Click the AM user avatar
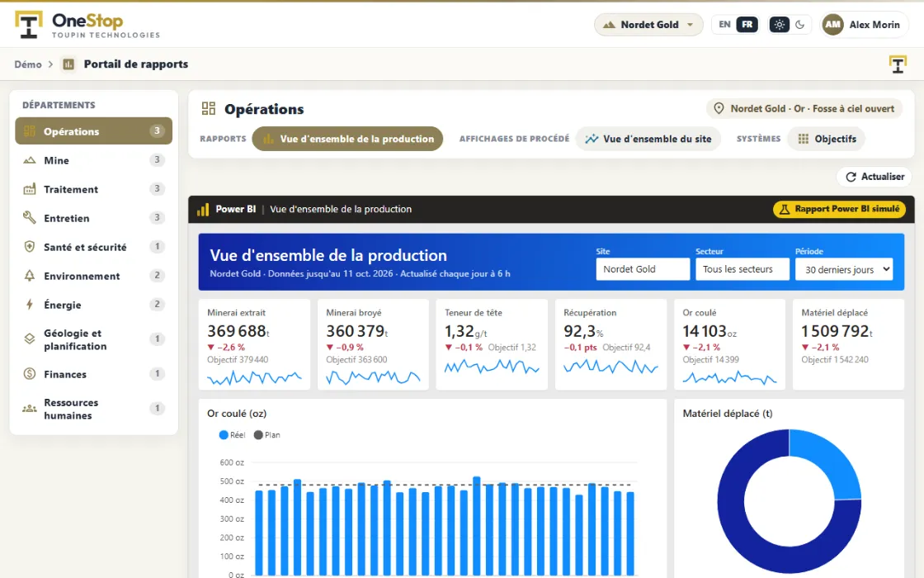The height and width of the screenshot is (578, 924). point(832,25)
